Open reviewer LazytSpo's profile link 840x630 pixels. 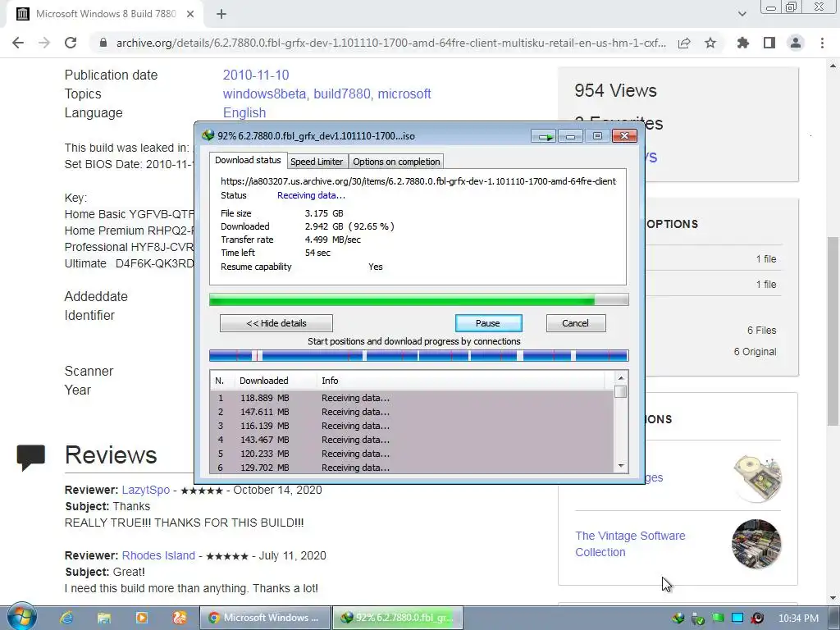coord(146,490)
